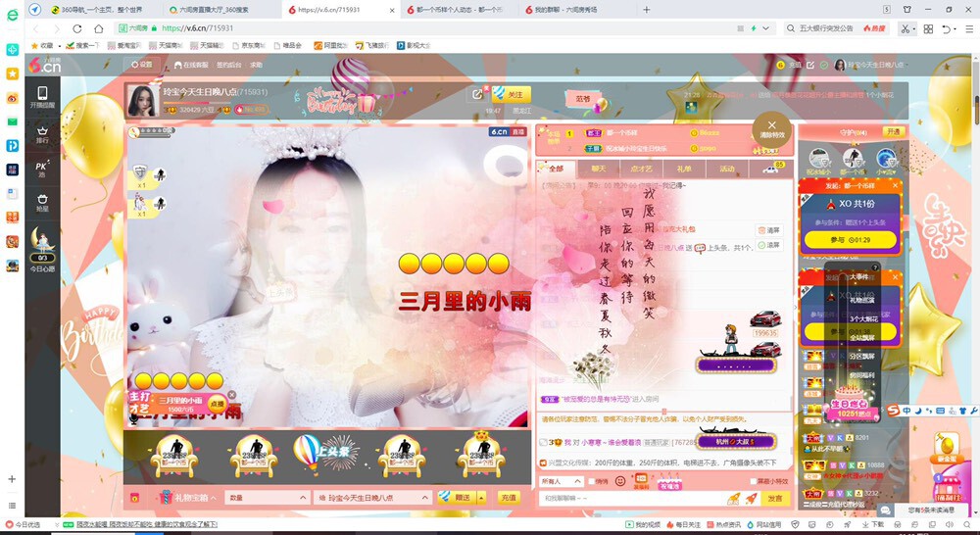Close the 三月里的小雨 song request popup
Image resolution: width=980 pixels, height=535 pixels.
(x=232, y=394)
